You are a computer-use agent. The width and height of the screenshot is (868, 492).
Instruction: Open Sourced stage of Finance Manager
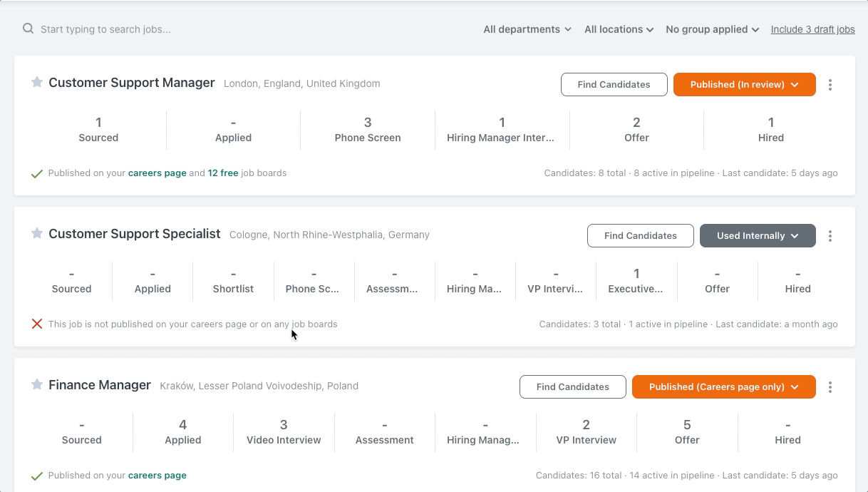tap(82, 432)
